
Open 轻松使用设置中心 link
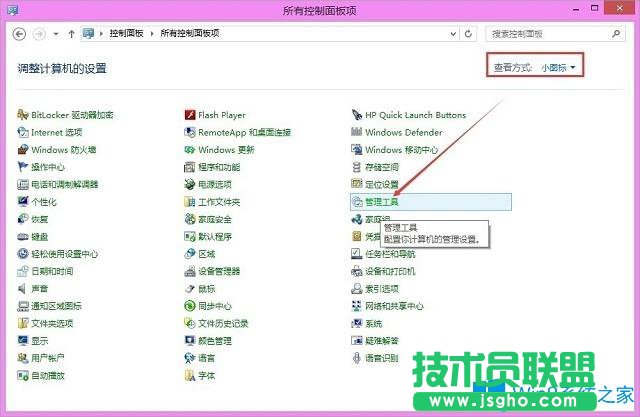click(x=64, y=254)
